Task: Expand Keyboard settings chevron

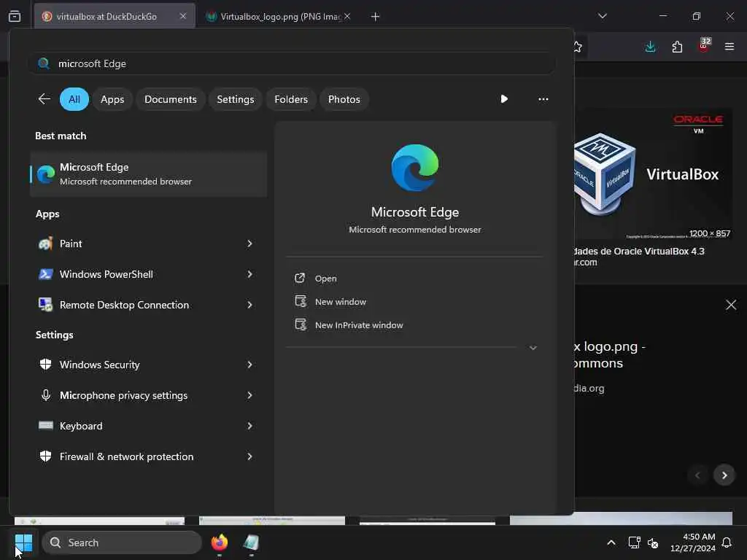Action: (x=249, y=426)
